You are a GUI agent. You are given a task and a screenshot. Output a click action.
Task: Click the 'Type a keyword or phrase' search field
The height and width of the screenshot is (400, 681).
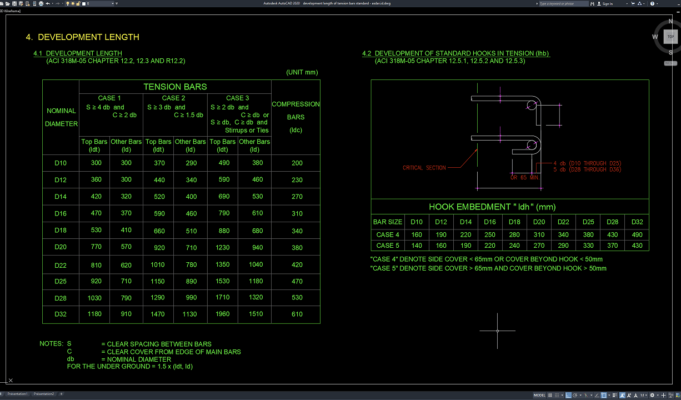coord(564,3)
